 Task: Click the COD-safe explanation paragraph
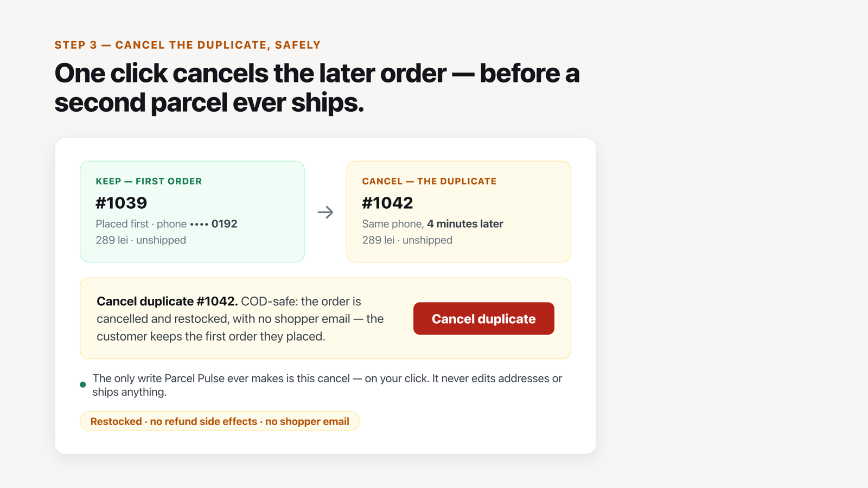coord(240,319)
